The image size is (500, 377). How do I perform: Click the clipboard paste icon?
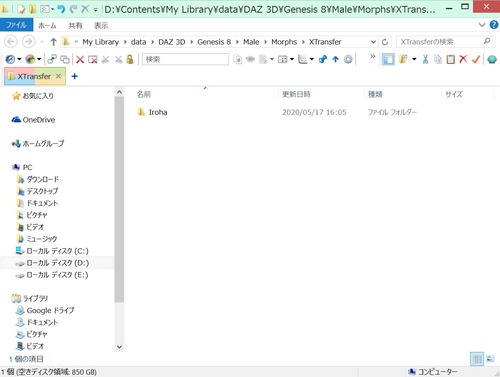(450, 59)
